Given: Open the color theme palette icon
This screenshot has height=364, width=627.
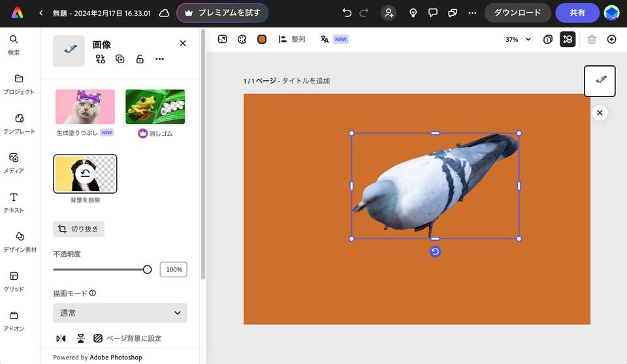Looking at the screenshot, I should pyautogui.click(x=242, y=39).
